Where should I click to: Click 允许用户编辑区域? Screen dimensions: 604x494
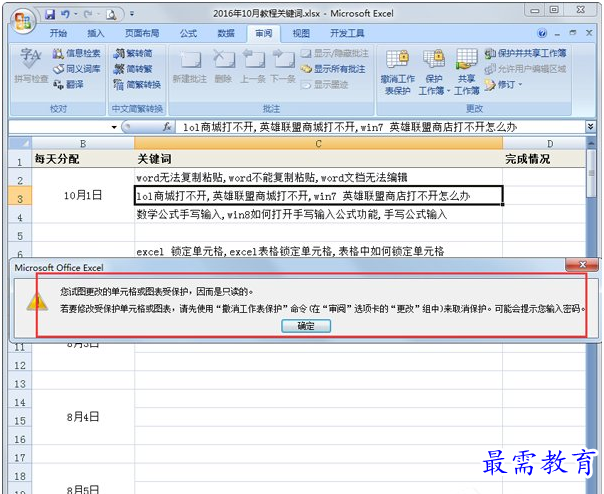tap(525, 69)
